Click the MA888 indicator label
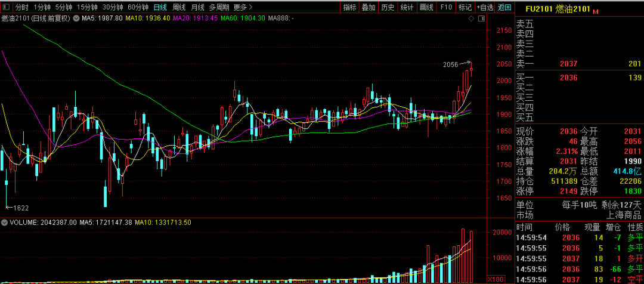Image resolution: width=644 pixels, height=284 pixels. [280, 18]
